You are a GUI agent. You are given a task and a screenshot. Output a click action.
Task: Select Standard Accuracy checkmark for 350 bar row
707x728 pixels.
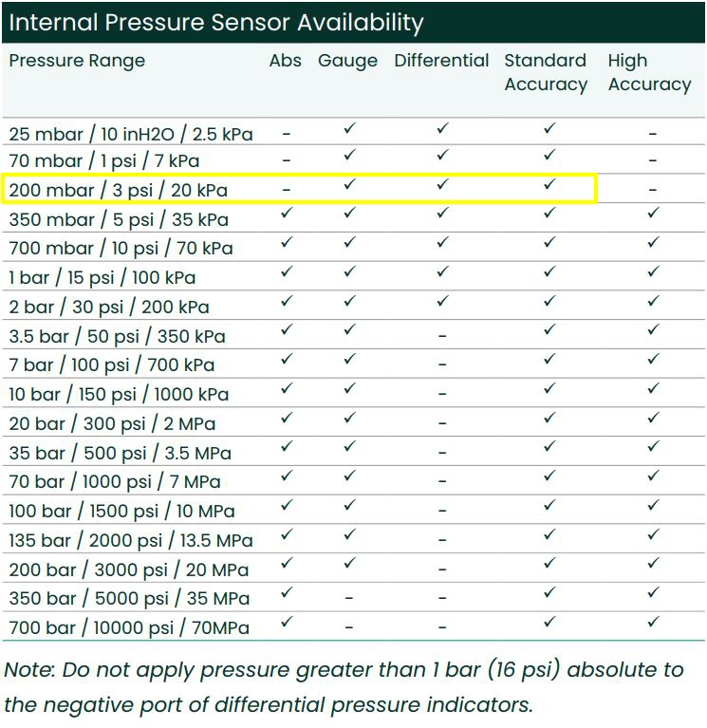pos(549,593)
